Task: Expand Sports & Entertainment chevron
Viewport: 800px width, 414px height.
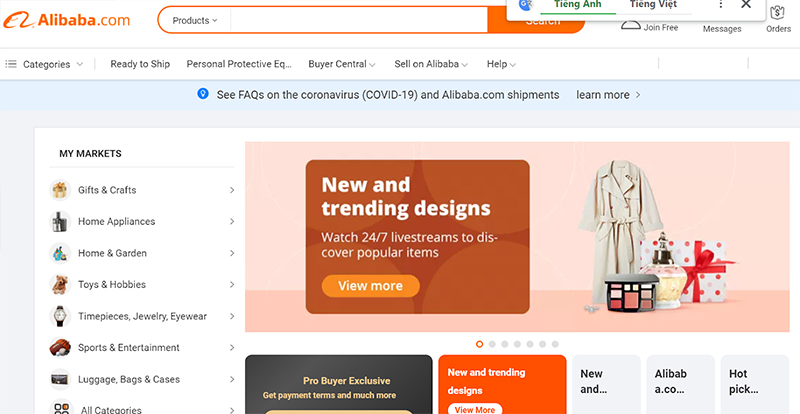Action: click(x=232, y=348)
